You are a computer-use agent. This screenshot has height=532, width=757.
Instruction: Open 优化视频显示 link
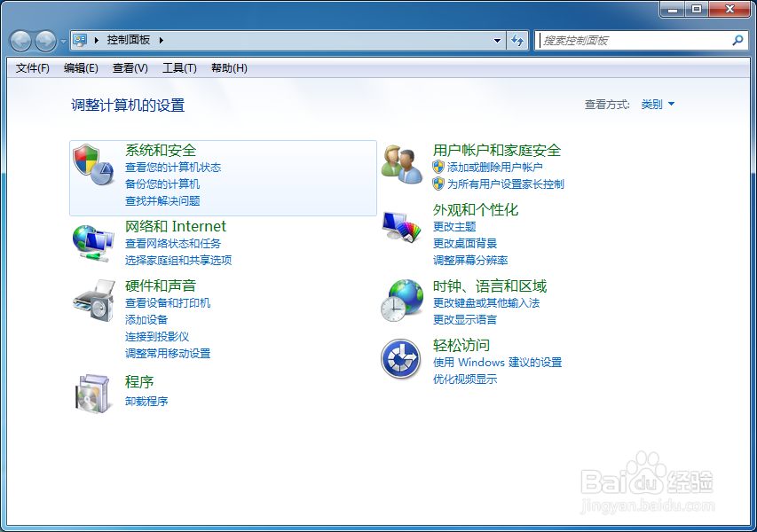[465, 379]
